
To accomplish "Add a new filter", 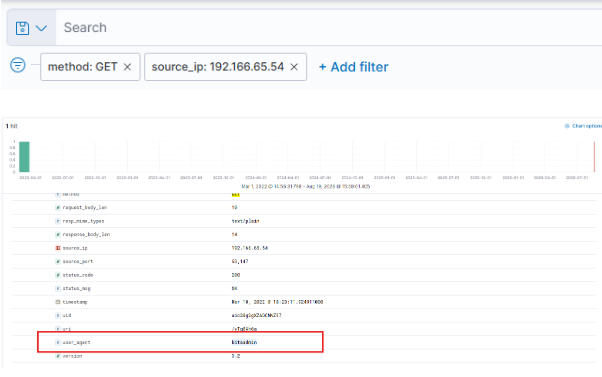I will (354, 67).
